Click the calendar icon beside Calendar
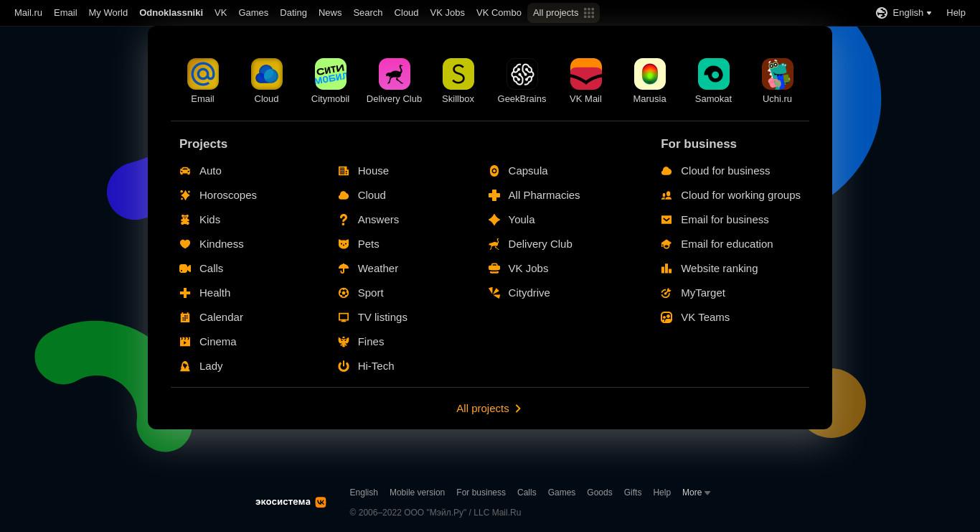 185,317
